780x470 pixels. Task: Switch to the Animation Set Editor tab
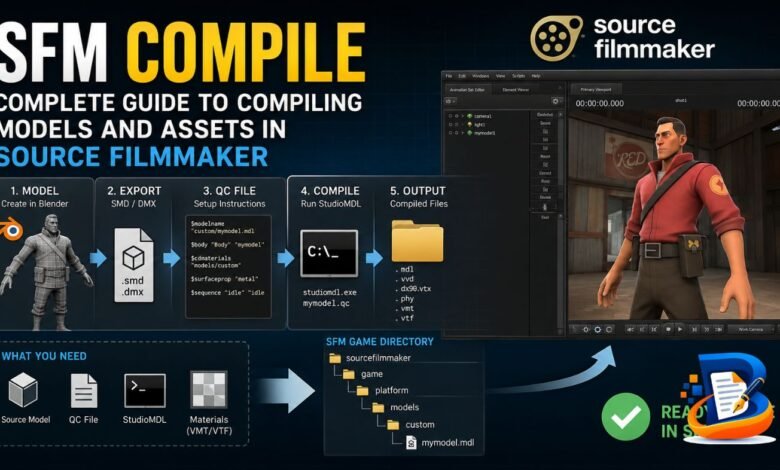pos(467,90)
